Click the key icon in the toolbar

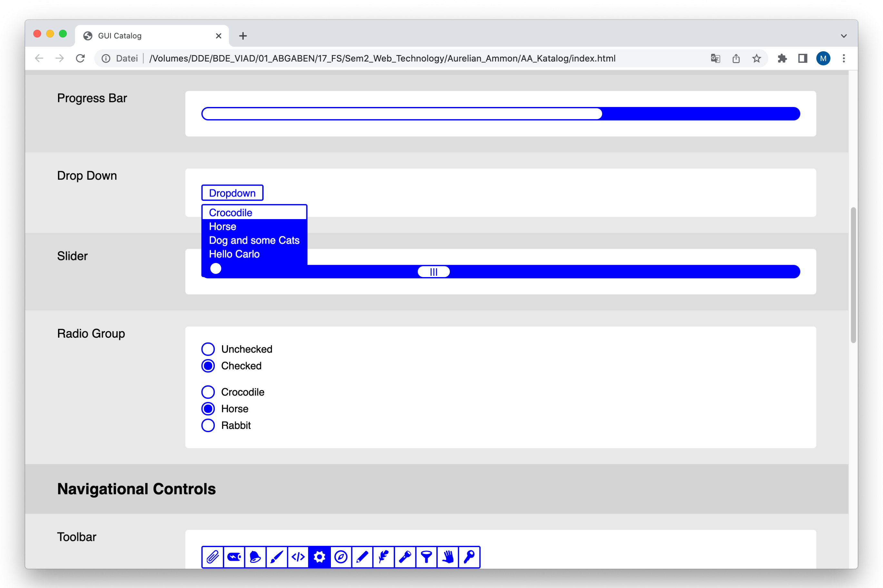[469, 557]
